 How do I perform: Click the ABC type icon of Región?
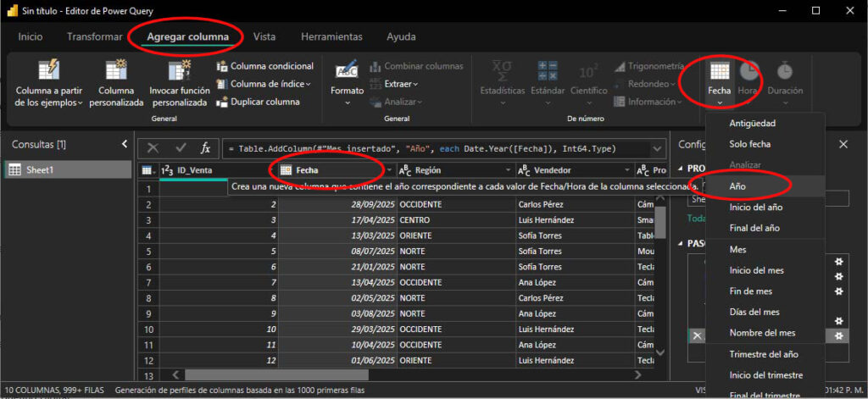pyautogui.click(x=405, y=170)
